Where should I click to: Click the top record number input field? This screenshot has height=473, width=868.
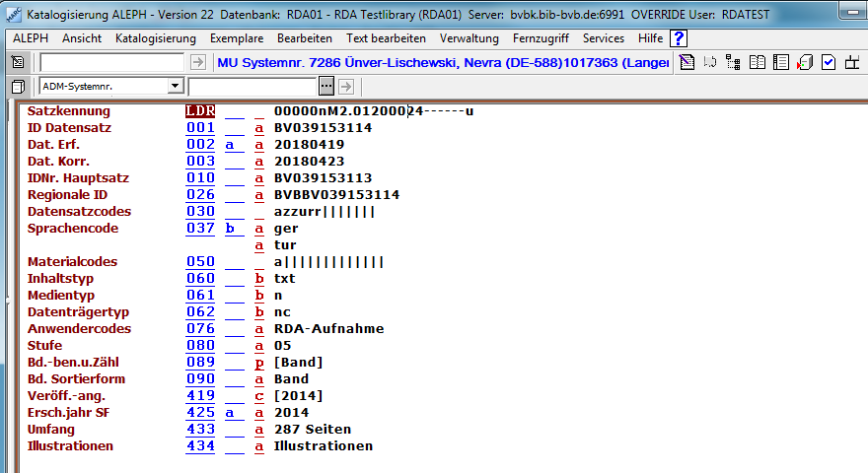tap(110, 62)
